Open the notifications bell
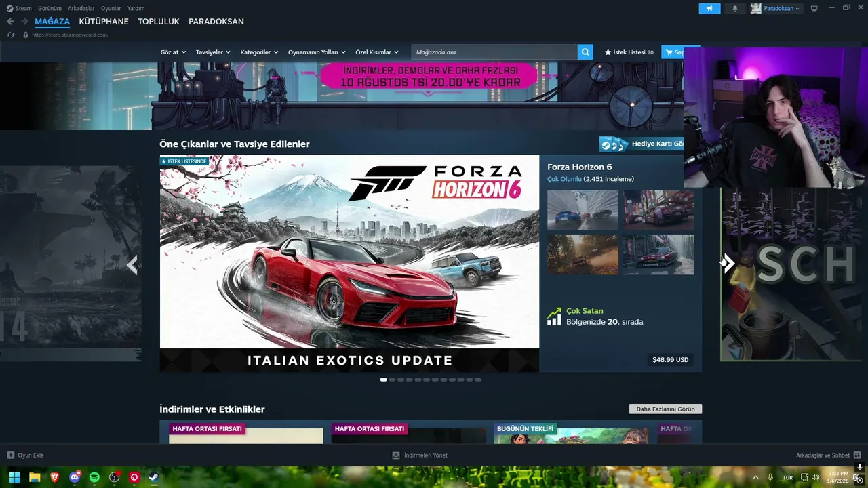This screenshot has height=488, width=868. click(735, 8)
